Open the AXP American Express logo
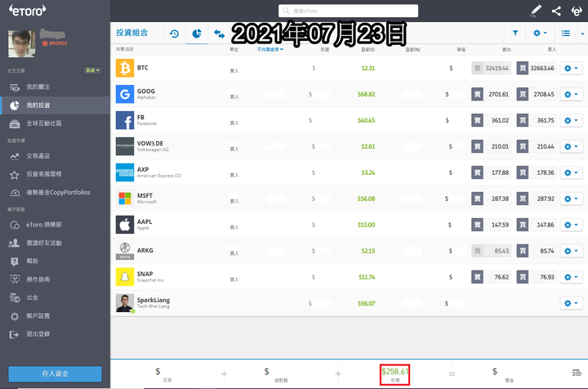Image resolution: width=588 pixels, height=389 pixels. [125, 172]
